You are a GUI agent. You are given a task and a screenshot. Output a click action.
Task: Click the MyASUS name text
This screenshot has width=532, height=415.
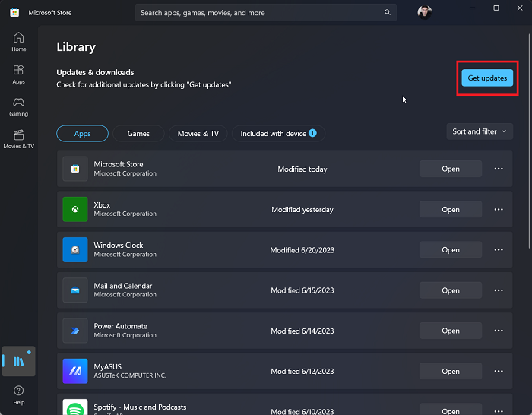108,367
